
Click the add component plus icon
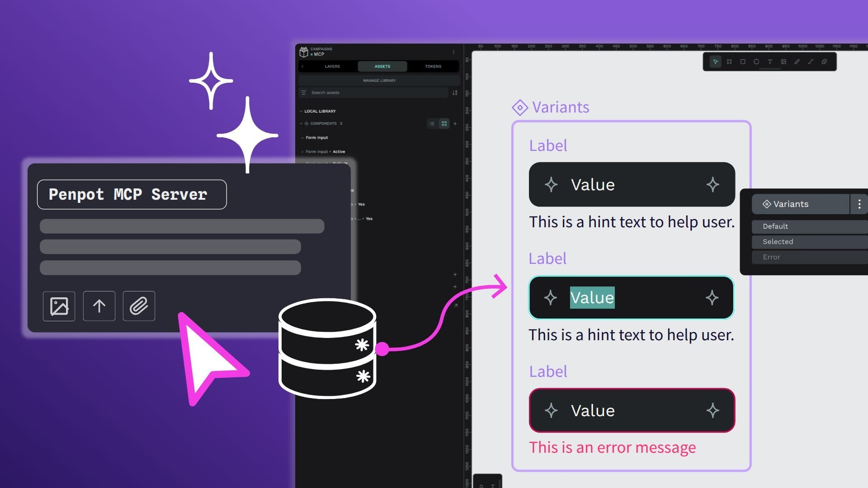pyautogui.click(x=455, y=123)
